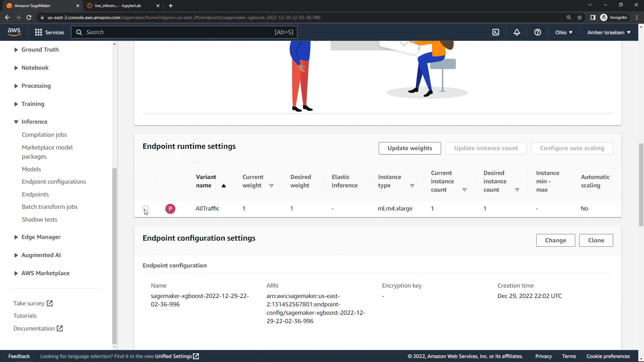Select the AllTraffic variant radio button

click(x=146, y=208)
